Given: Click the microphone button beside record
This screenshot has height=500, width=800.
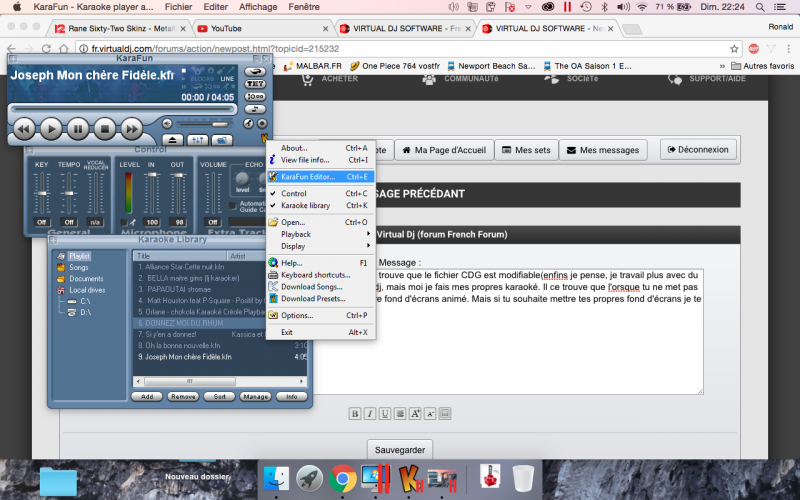Looking at the screenshot, I should point(248,123).
